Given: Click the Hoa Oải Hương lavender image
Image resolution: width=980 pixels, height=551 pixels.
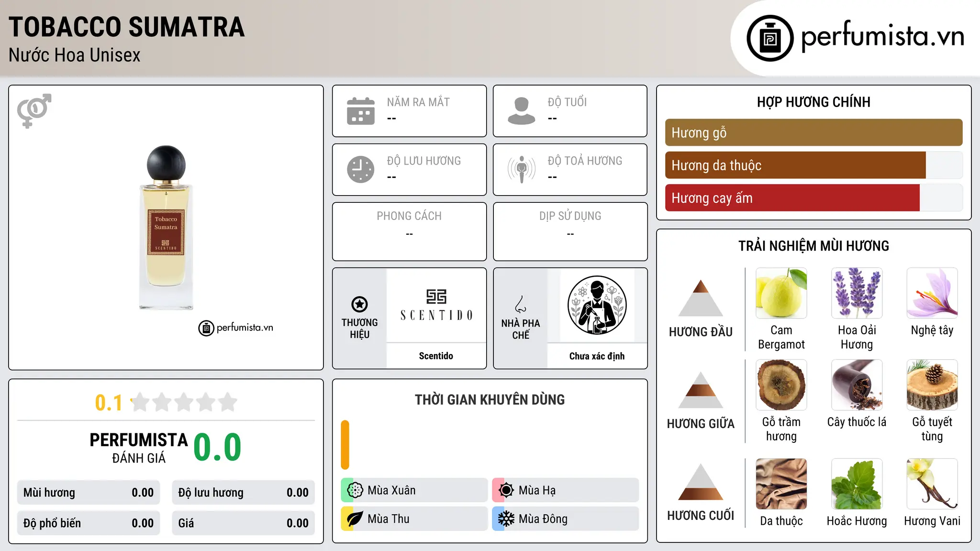Looking at the screenshot, I should point(857,293).
